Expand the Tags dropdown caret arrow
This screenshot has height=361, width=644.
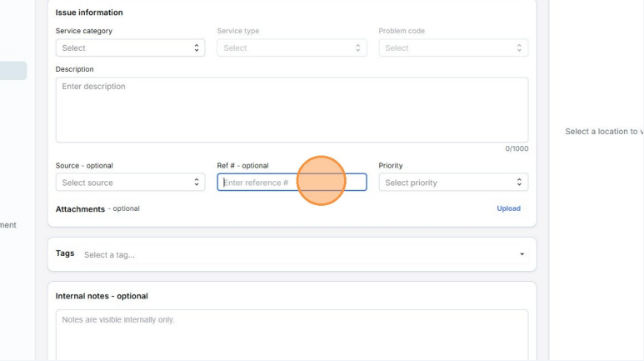click(522, 254)
